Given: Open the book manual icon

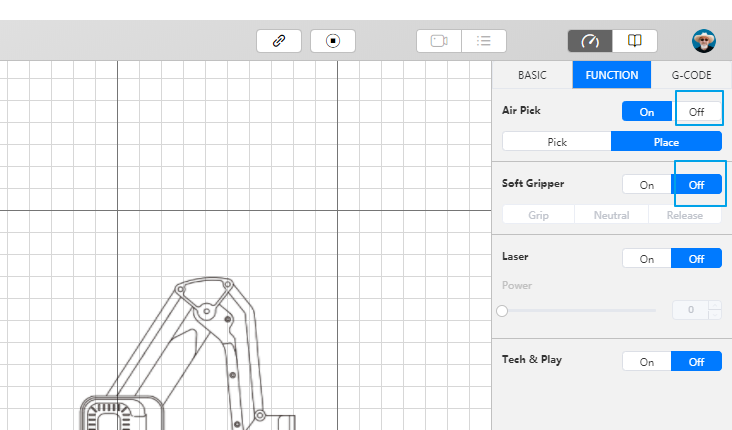Looking at the screenshot, I should pyautogui.click(x=635, y=41).
